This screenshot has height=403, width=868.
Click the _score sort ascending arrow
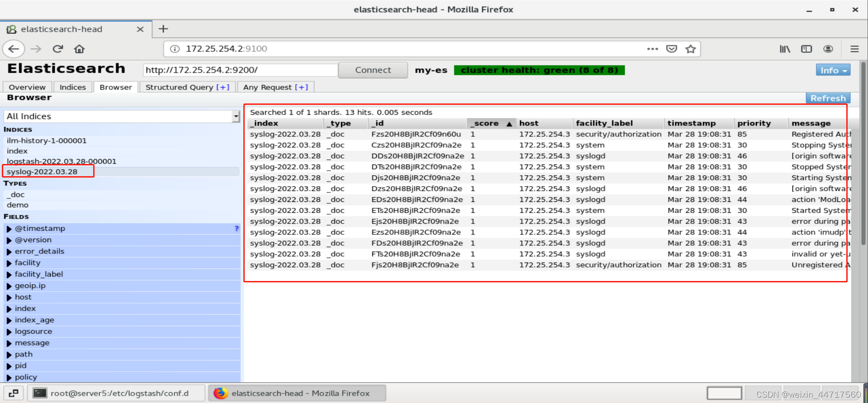(x=509, y=124)
